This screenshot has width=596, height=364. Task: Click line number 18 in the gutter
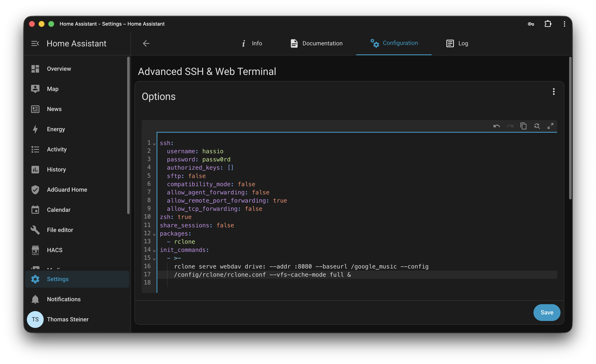click(147, 282)
